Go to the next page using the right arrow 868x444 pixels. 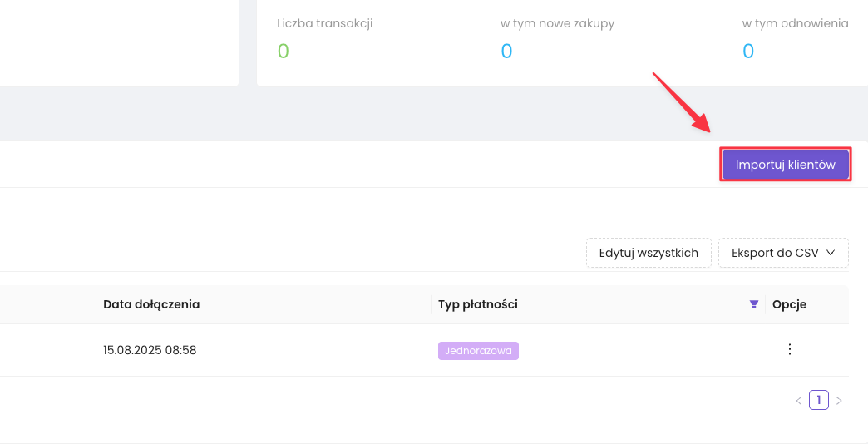839,401
